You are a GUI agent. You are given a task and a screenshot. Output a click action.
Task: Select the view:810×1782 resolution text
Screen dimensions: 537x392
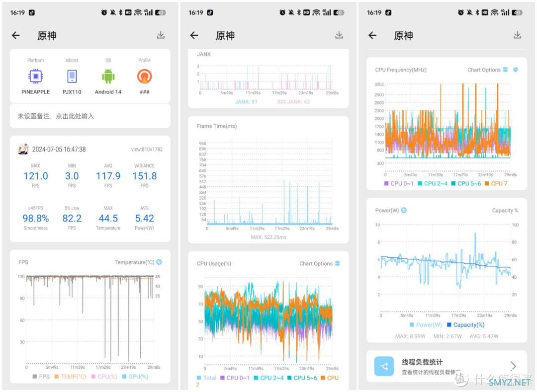[x=147, y=150]
